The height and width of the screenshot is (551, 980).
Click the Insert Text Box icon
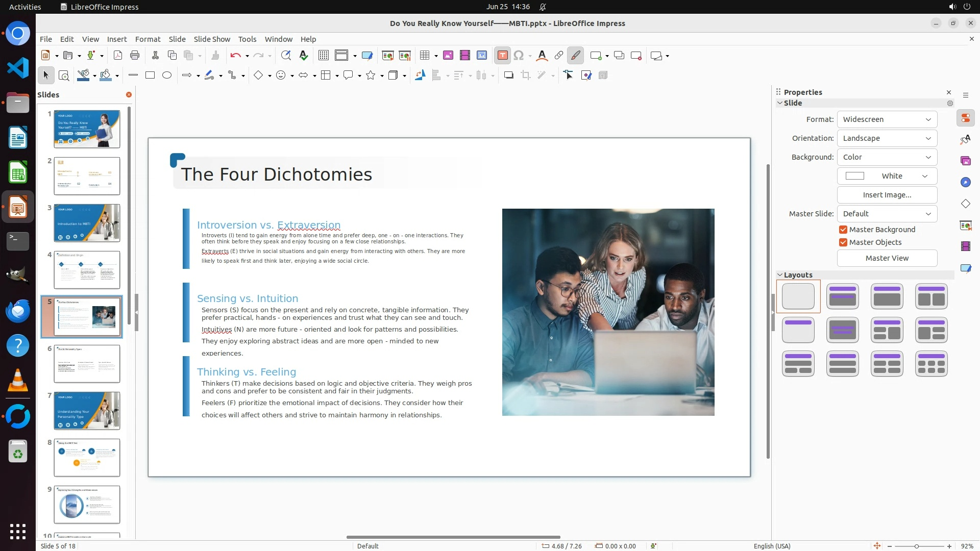[x=502, y=56]
